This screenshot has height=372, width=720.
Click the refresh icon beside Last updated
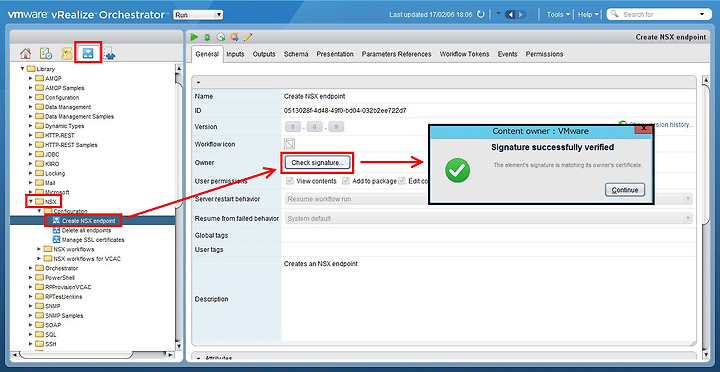481,15
